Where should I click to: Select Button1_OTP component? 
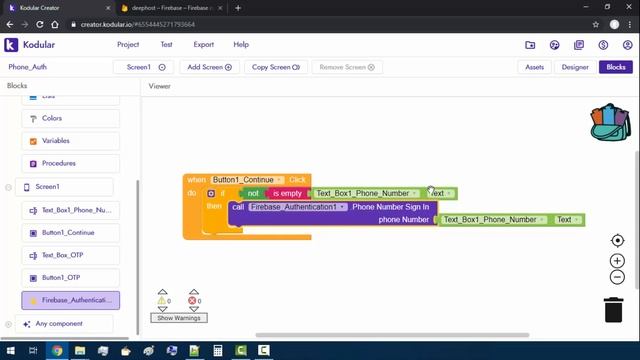(71, 278)
